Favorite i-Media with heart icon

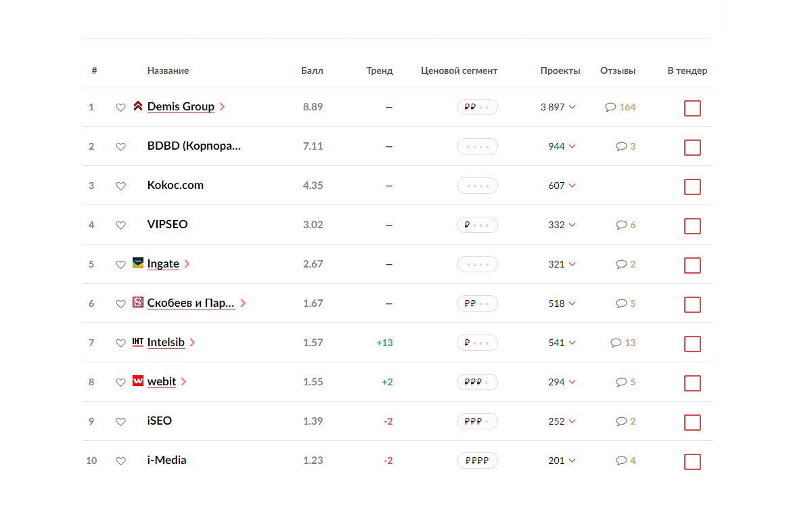(120, 461)
